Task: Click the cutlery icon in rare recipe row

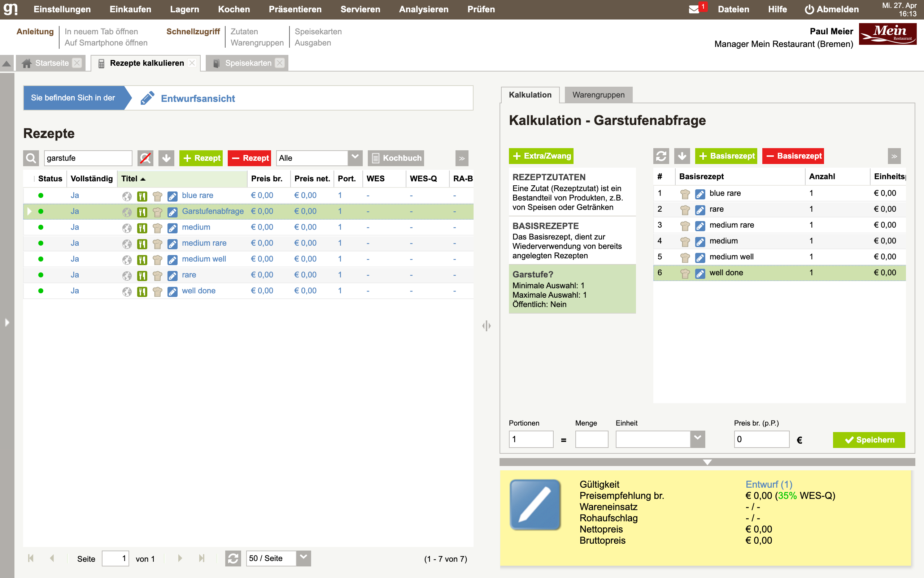Action: (x=142, y=275)
